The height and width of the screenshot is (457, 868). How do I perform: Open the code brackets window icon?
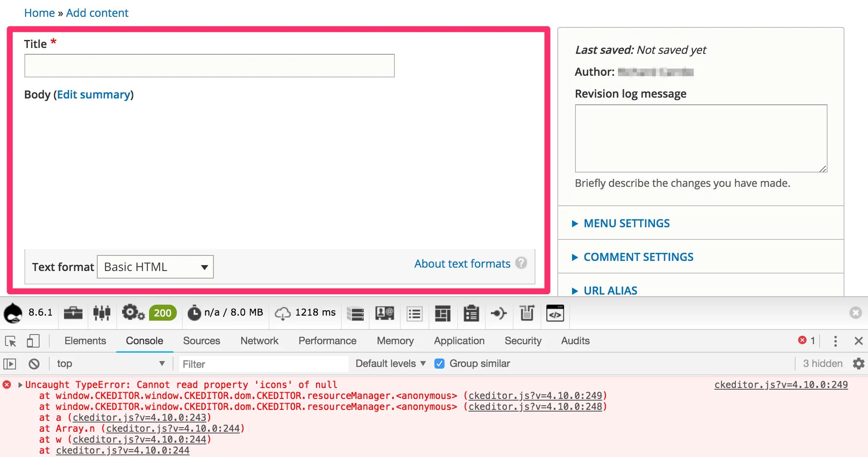point(555,314)
